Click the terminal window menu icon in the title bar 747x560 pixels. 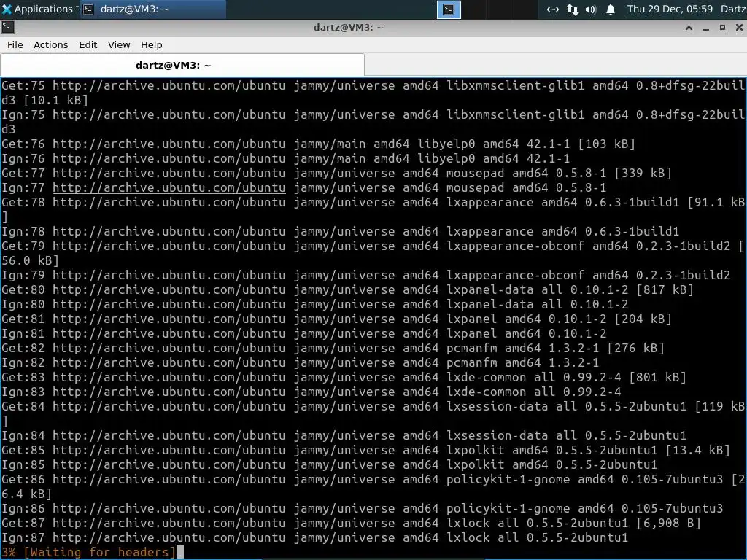[x=7, y=27]
